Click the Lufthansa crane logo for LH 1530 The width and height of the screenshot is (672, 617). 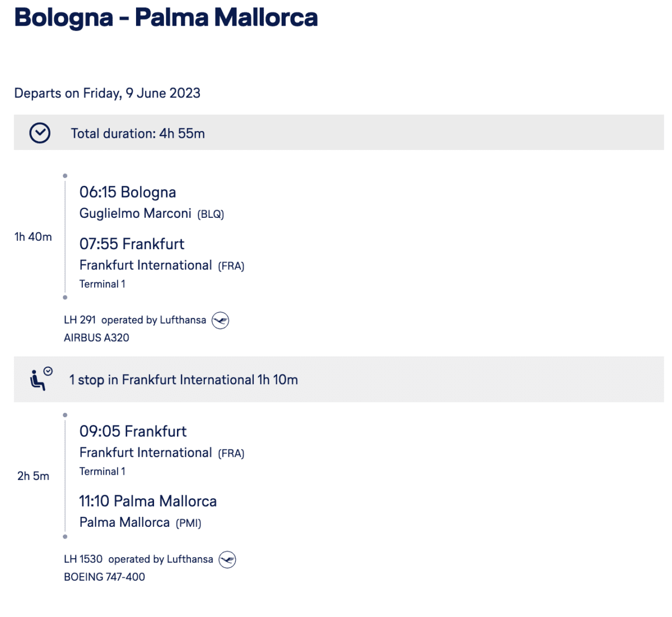227,559
